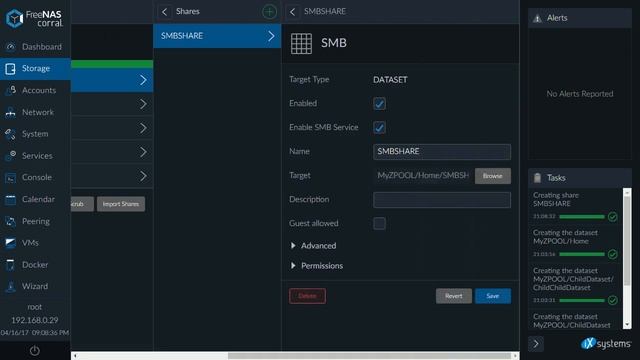
Task: Open the Services gear icon
Action: [11, 156]
